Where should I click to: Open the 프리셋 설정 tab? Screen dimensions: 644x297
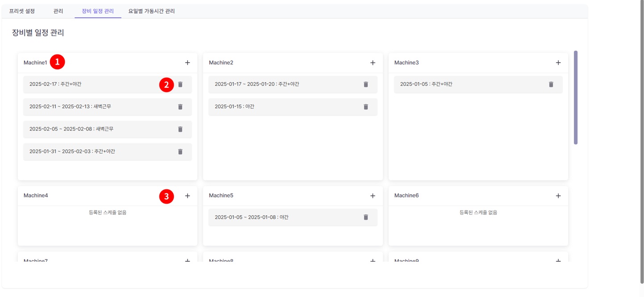pos(22,11)
